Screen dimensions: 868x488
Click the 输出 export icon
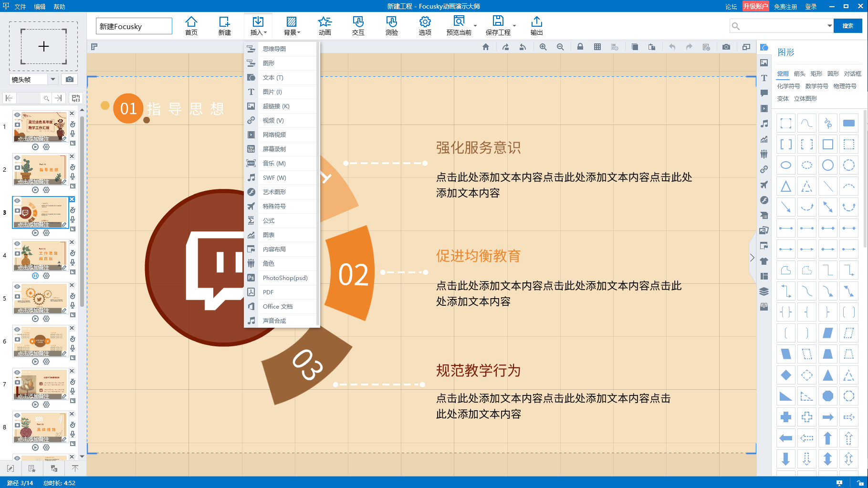537,26
